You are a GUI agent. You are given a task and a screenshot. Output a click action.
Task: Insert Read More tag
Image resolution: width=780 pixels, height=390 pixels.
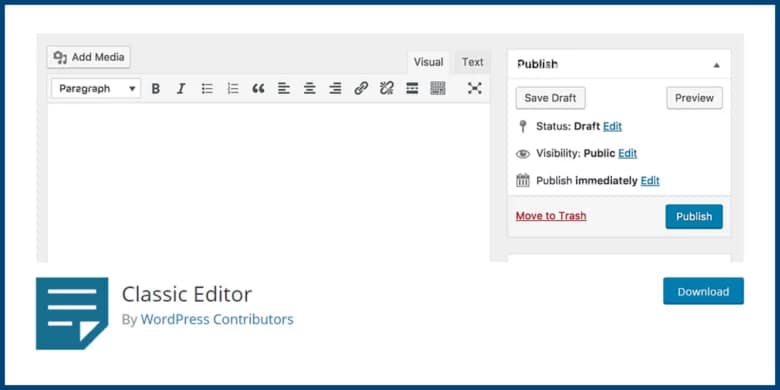click(x=412, y=89)
